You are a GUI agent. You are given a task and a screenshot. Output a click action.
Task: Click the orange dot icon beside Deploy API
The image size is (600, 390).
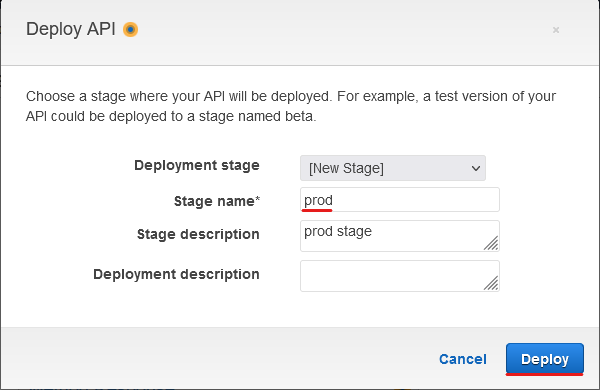(130, 29)
